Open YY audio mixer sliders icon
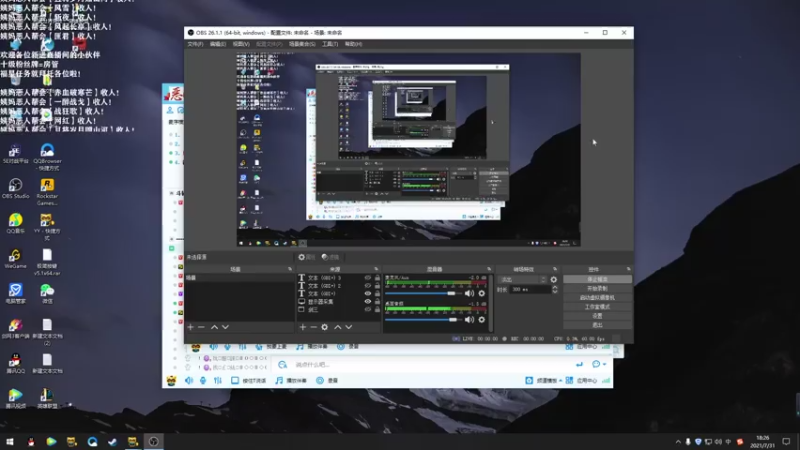The image size is (800, 450). click(218, 381)
